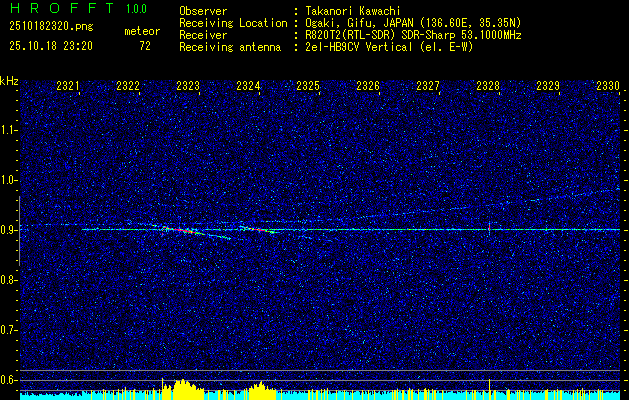Click the date stamp 25.10.18 23:20
This screenshot has height=400, width=629.
click(51, 46)
